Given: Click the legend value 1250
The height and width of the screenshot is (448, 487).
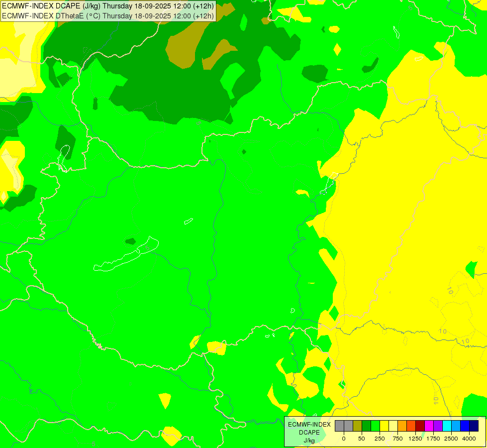Looking at the screenshot, I should coord(415,439).
